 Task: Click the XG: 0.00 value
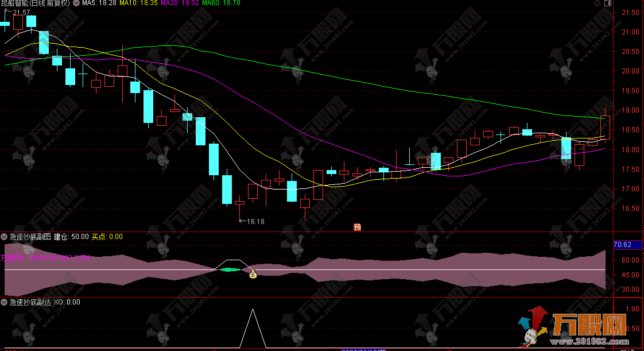(x=67, y=302)
